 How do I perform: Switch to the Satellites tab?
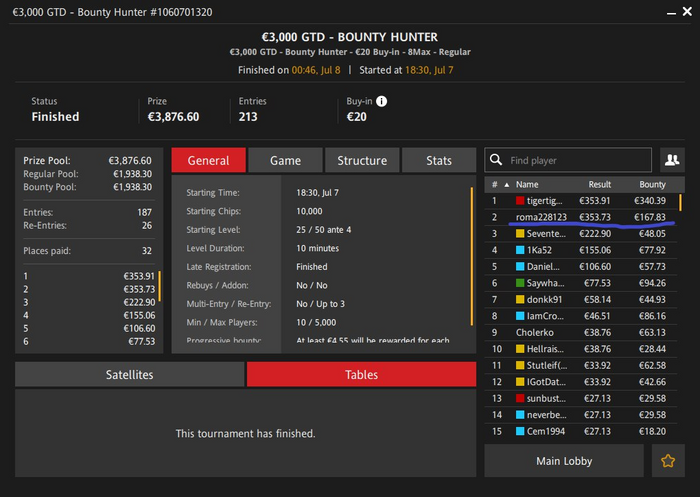(x=129, y=374)
